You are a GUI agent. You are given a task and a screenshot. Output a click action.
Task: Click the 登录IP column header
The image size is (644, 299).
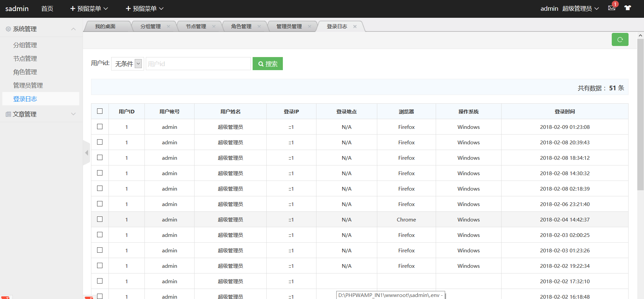[291, 112]
